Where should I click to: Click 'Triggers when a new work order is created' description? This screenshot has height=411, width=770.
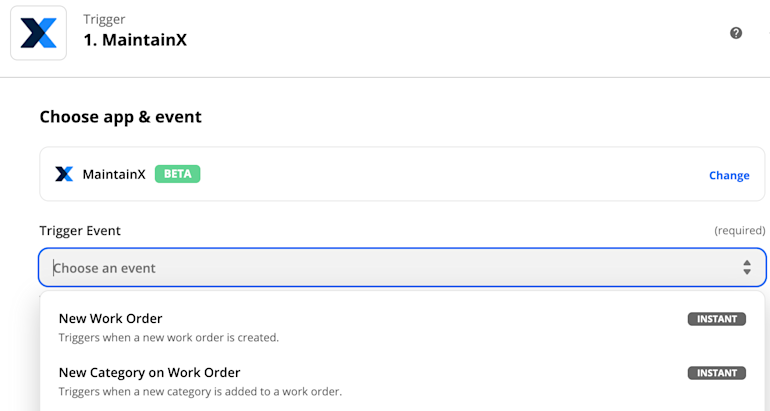(x=168, y=338)
